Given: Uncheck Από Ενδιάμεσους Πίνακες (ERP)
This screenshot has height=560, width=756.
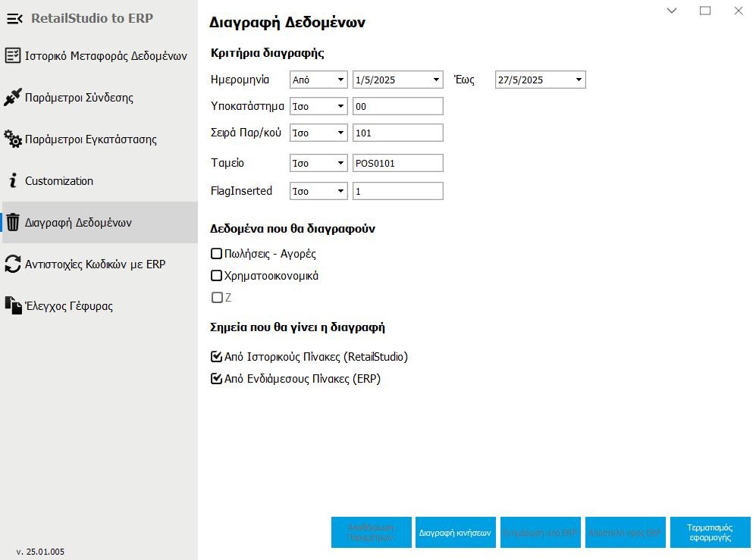Looking at the screenshot, I should [217, 379].
